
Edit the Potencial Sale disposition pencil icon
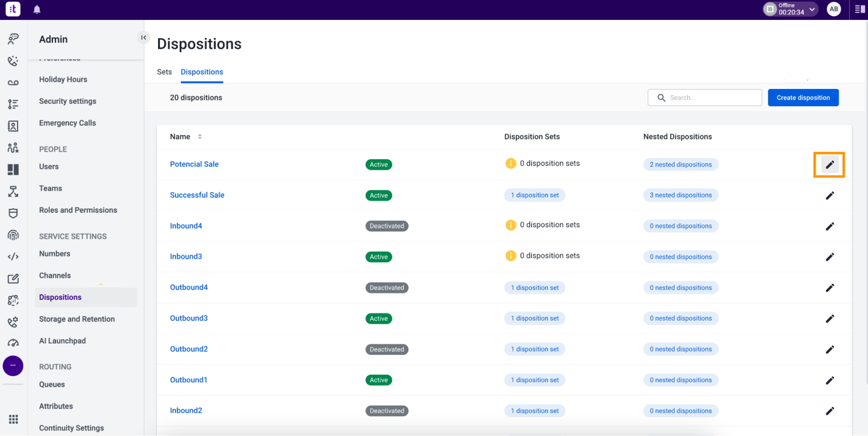(x=829, y=164)
